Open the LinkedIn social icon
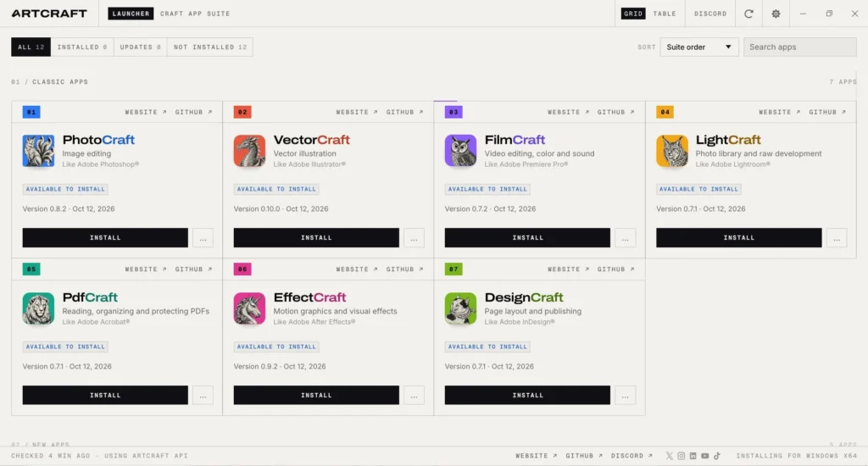The height and width of the screenshot is (466, 868). pyautogui.click(x=693, y=456)
